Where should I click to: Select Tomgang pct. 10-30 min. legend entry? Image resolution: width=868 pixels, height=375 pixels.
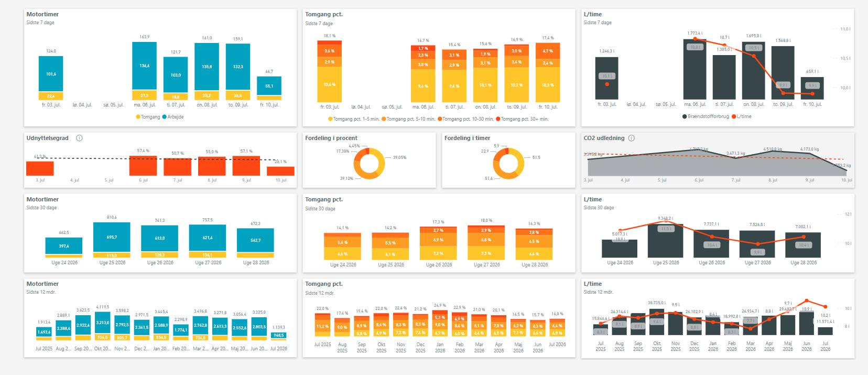465,119
